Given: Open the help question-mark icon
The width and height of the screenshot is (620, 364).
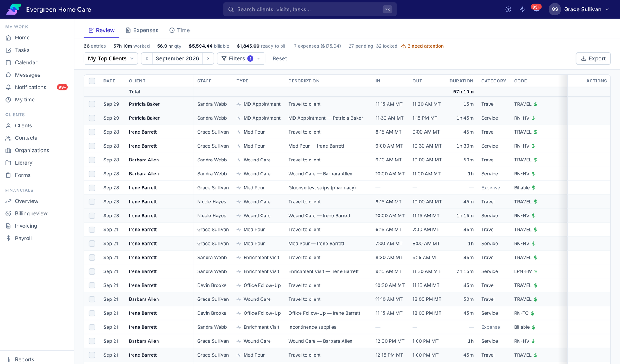Looking at the screenshot, I should pos(508,9).
